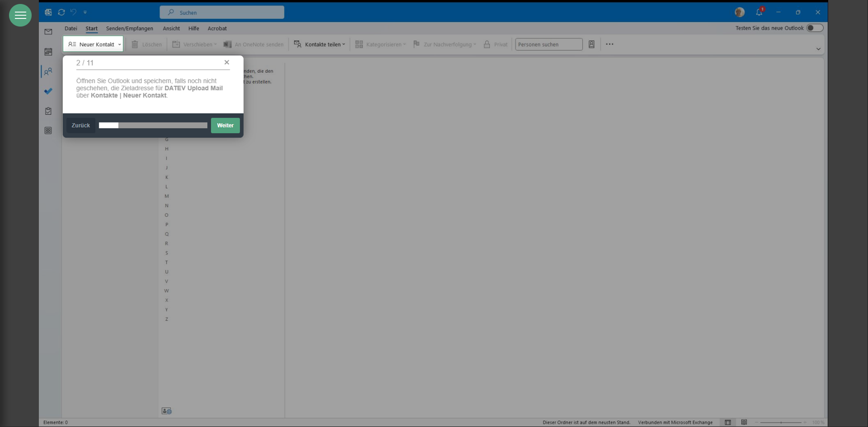Open the Datei menu
The image size is (868, 427).
point(71,28)
